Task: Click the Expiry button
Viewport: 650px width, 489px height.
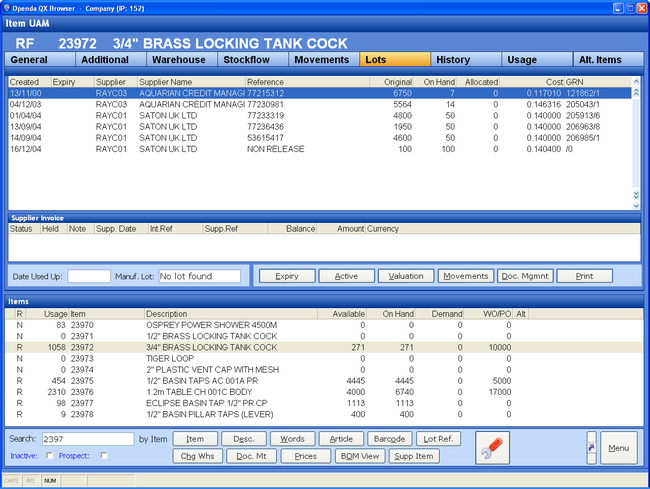Action: (287, 276)
